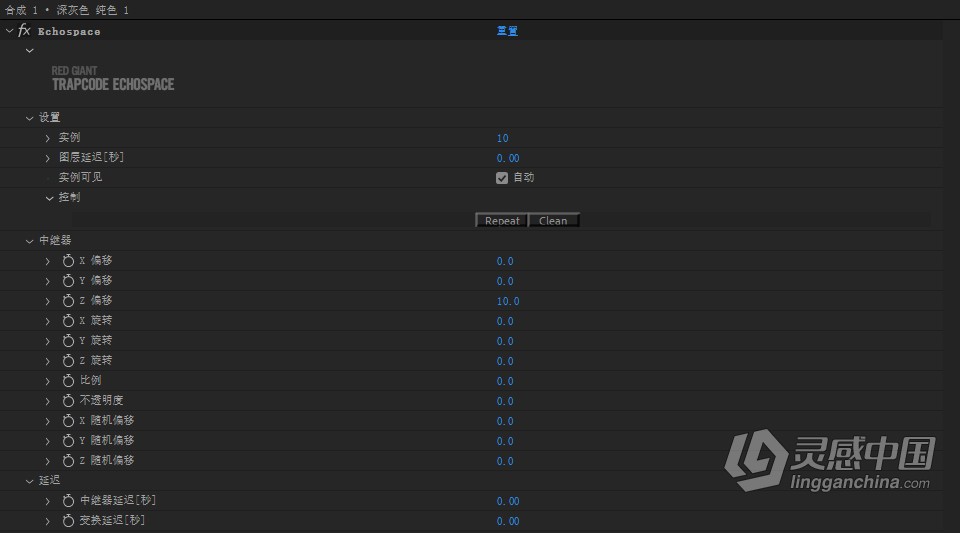Screen dimensions: 960x533
Task: Expand the Z 随机偏移 property
Action: pyautogui.click(x=48, y=461)
